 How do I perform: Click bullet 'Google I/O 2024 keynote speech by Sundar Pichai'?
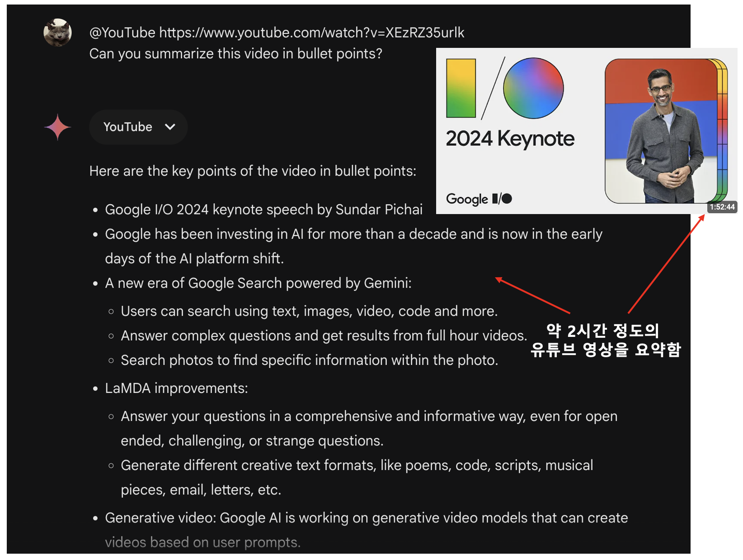(263, 209)
